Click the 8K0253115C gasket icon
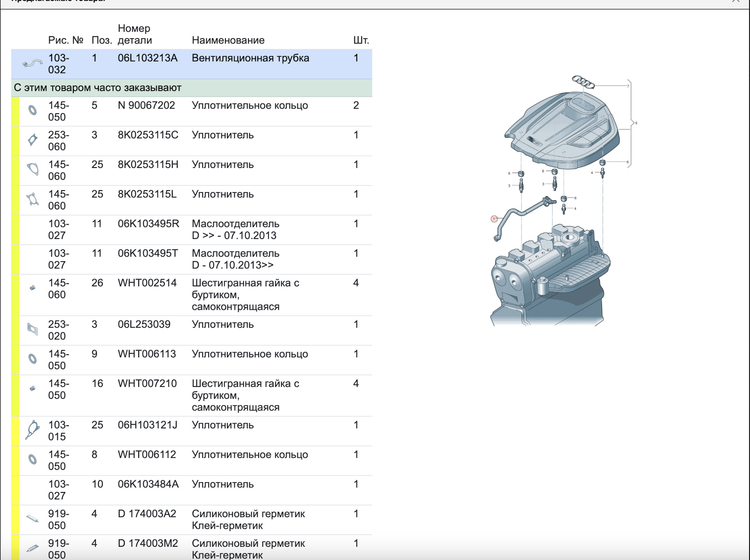The image size is (750, 560). pos(32,139)
